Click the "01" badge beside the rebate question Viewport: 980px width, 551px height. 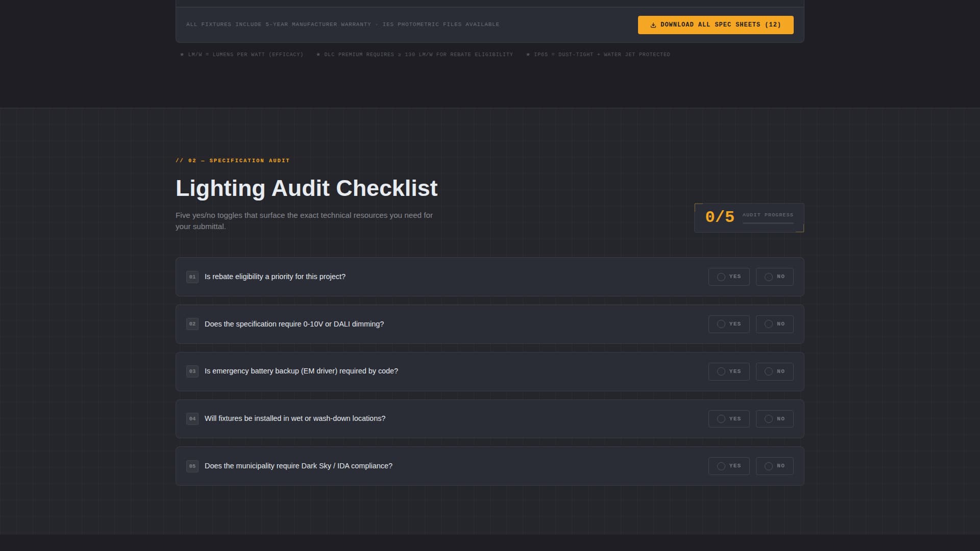pyautogui.click(x=192, y=277)
